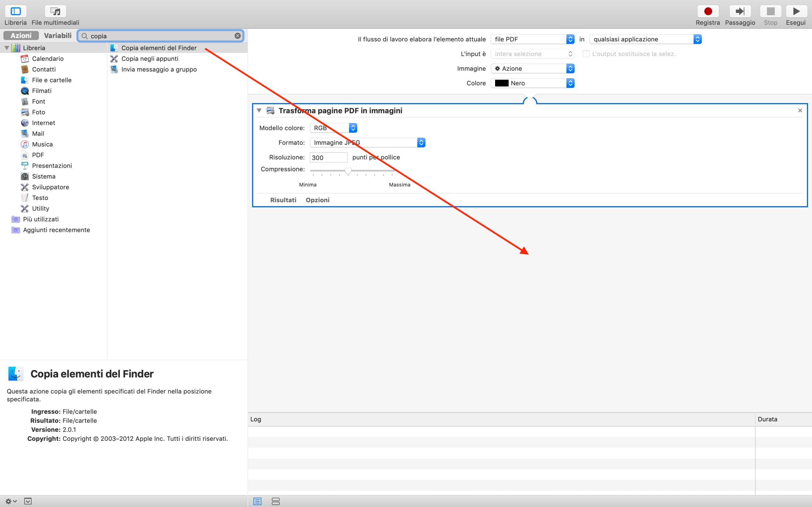Viewport: 812px width, 507px height.
Task: Clear the copia search field
Action: pyautogui.click(x=238, y=36)
